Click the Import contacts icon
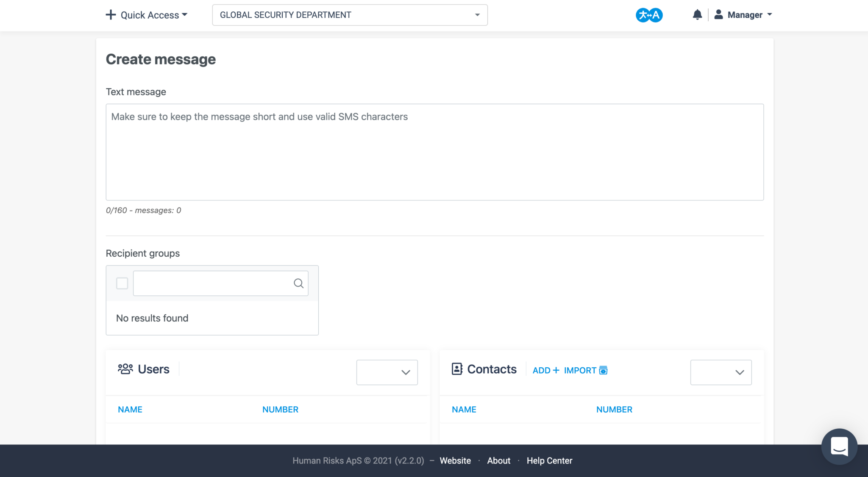The width and height of the screenshot is (868, 477). click(603, 370)
